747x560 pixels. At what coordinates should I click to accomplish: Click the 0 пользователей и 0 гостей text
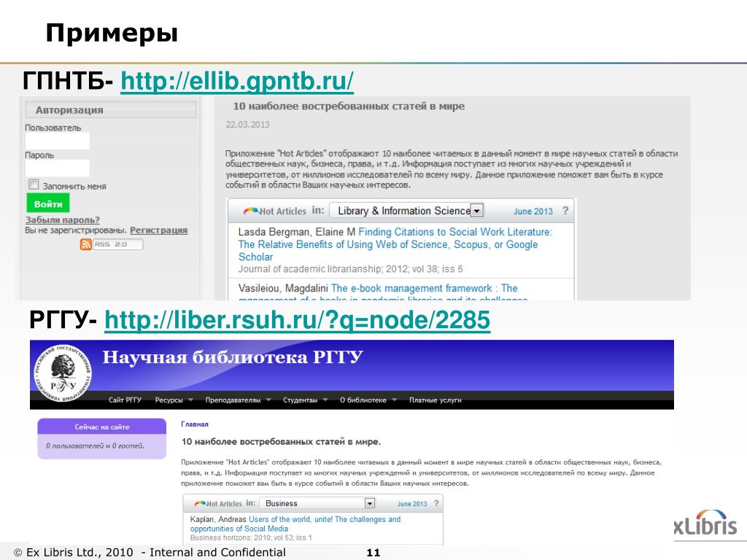tap(96, 446)
